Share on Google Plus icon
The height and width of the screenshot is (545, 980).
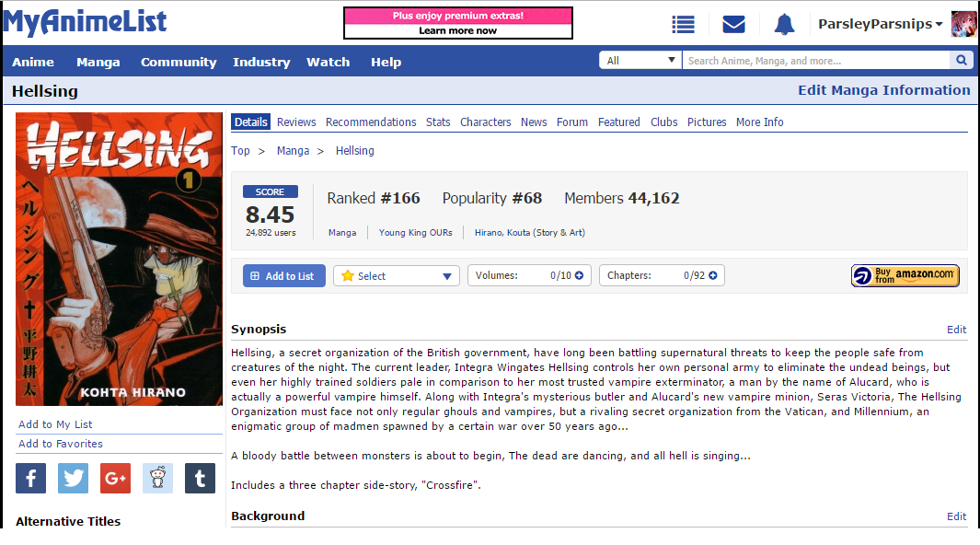[x=116, y=478]
